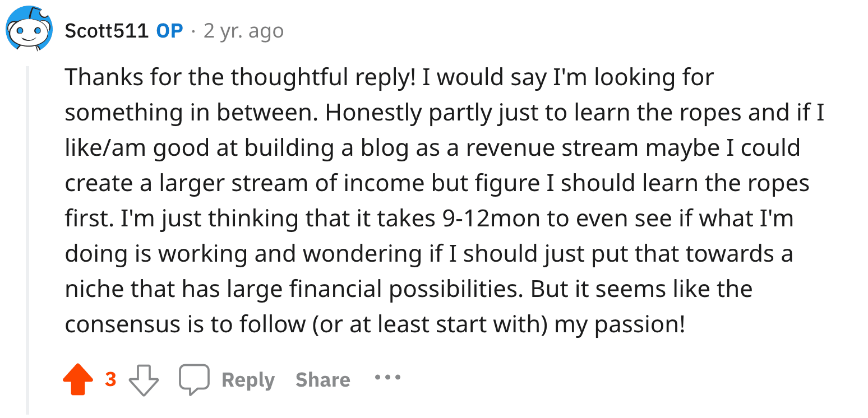The image size is (868, 418).
Task: Click the phrase "revenue stream" in the comment
Action: pyautogui.click(x=551, y=148)
